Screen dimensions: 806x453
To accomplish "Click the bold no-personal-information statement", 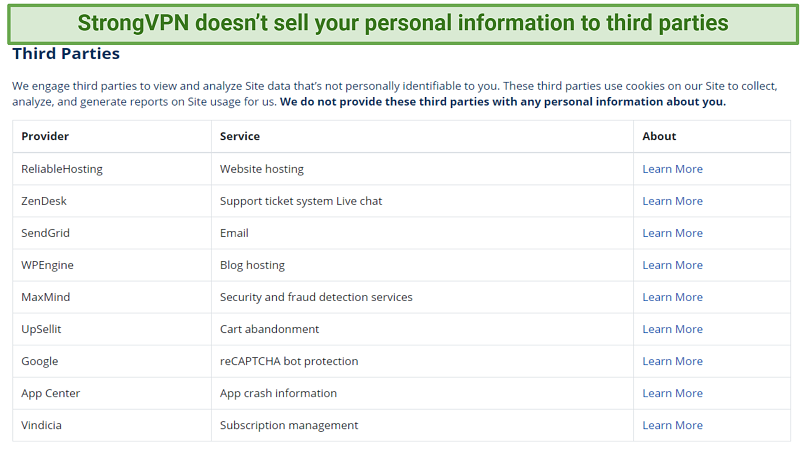I will click(503, 102).
